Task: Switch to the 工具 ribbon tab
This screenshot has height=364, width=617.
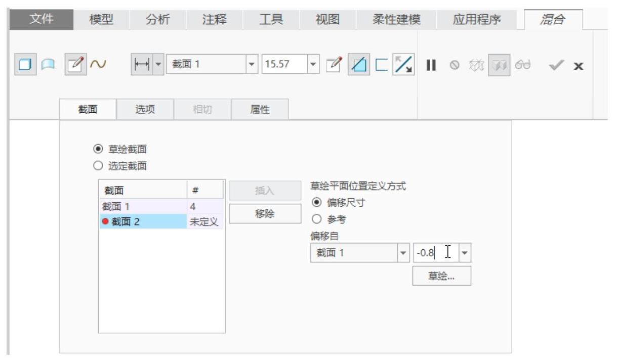Action: click(x=271, y=20)
